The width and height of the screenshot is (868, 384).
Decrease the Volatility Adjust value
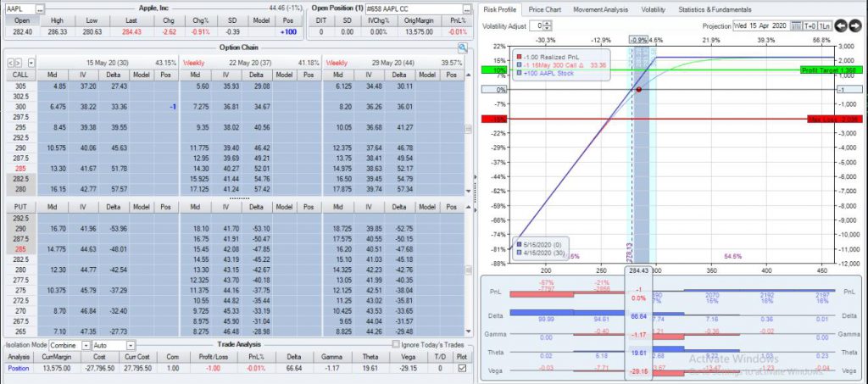pos(548,29)
